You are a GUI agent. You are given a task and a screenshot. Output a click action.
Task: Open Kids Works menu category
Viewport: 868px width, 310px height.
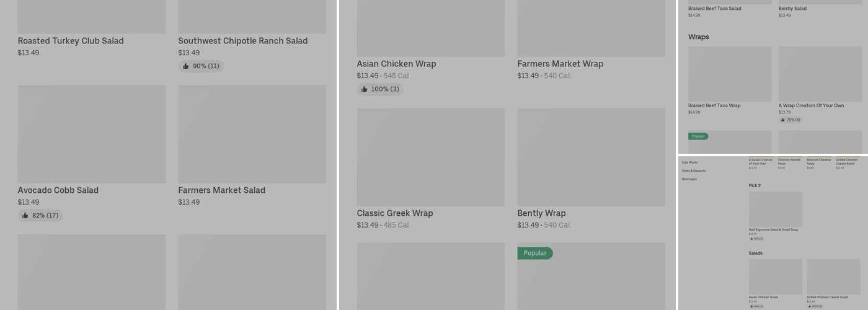point(689,162)
